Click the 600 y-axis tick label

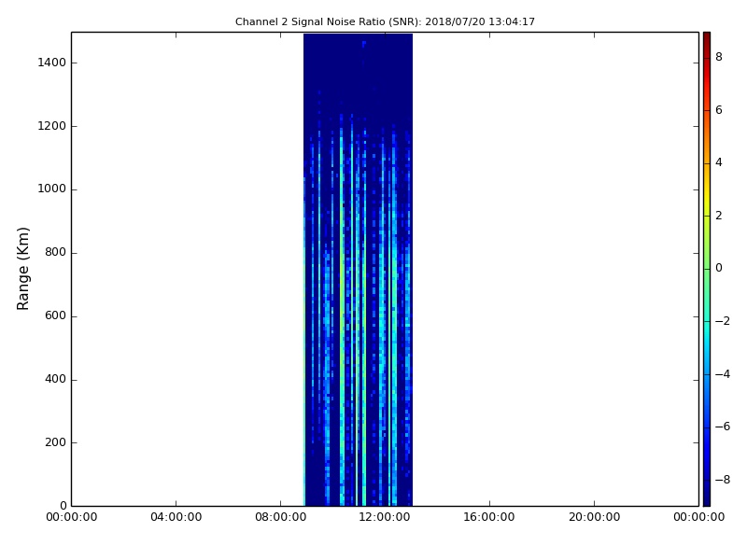pos(55,315)
